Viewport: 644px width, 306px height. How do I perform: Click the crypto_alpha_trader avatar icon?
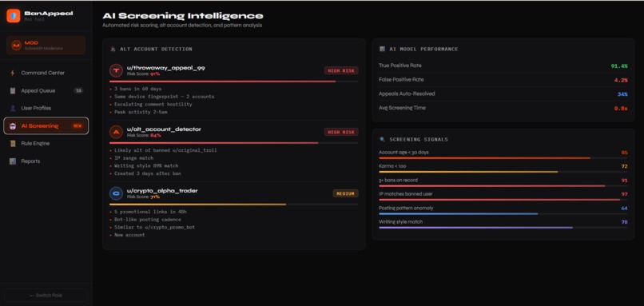pyautogui.click(x=116, y=193)
